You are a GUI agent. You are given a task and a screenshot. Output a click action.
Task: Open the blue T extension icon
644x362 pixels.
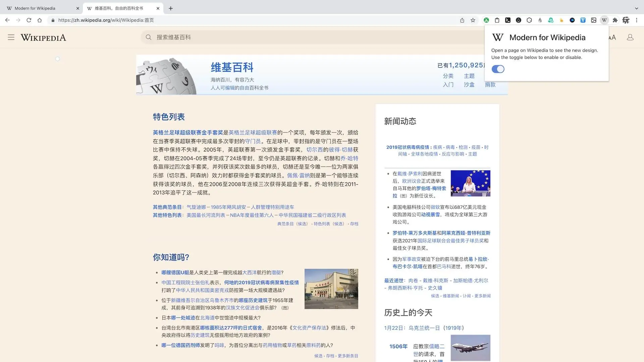(x=583, y=20)
